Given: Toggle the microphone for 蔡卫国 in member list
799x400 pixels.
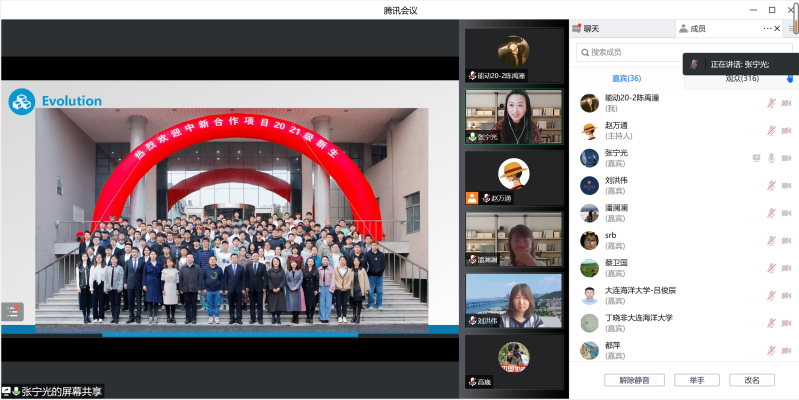Looking at the screenshot, I should pyautogui.click(x=771, y=268).
